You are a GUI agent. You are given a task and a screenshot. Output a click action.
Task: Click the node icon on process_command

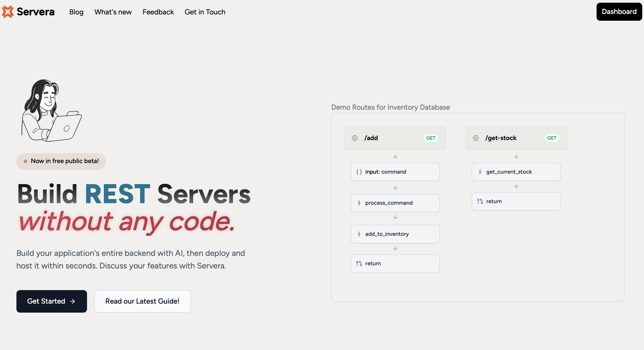coord(359,203)
